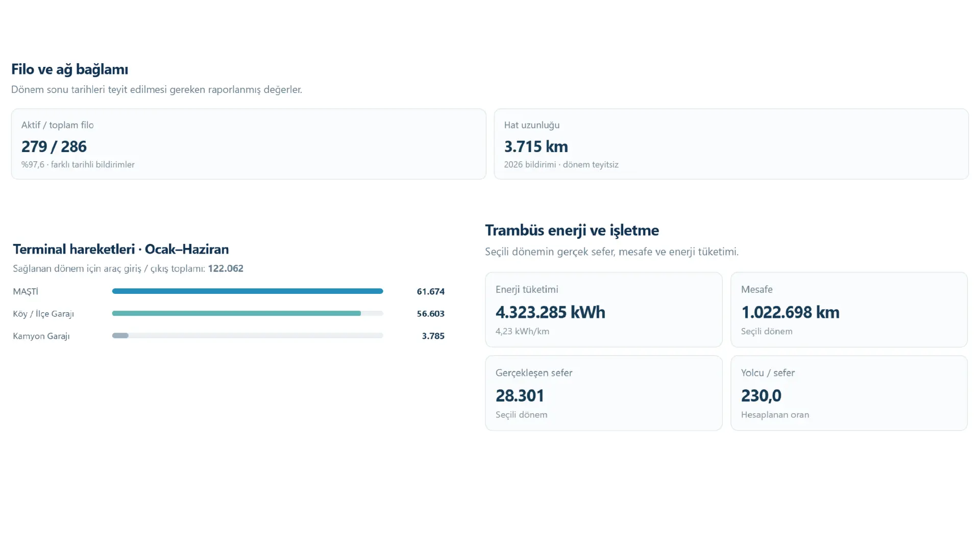Select the 'Hat uzunluğu' label
Image resolution: width=980 pixels, height=551 pixels.
point(531,125)
